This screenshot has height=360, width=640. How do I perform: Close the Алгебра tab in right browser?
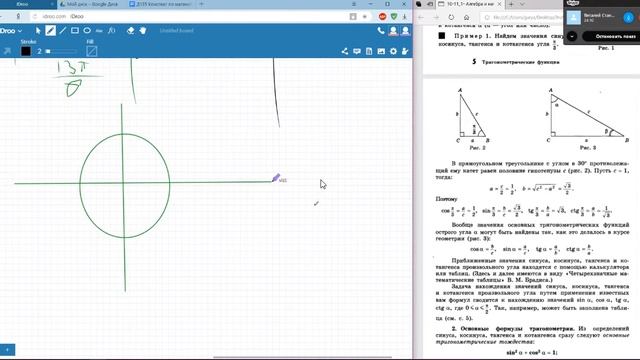[499, 4]
